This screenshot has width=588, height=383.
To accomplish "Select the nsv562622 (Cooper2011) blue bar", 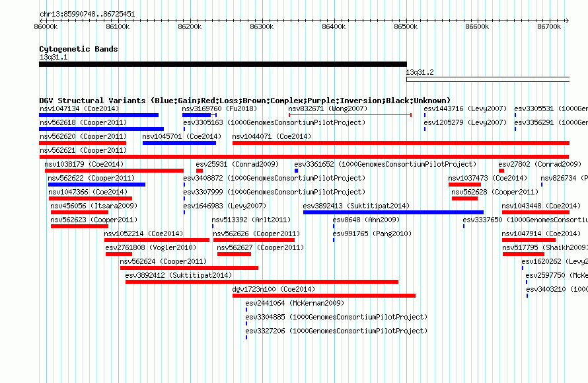I will pos(96,185).
